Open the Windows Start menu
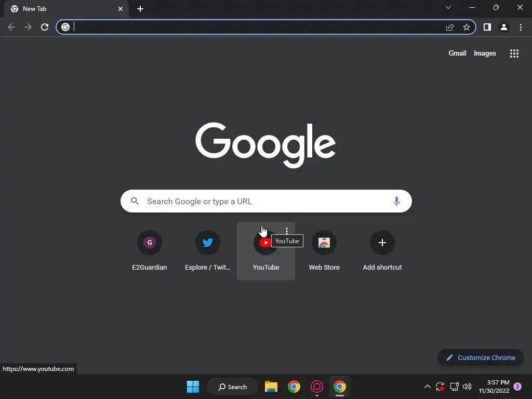This screenshot has height=399, width=532. (x=193, y=387)
